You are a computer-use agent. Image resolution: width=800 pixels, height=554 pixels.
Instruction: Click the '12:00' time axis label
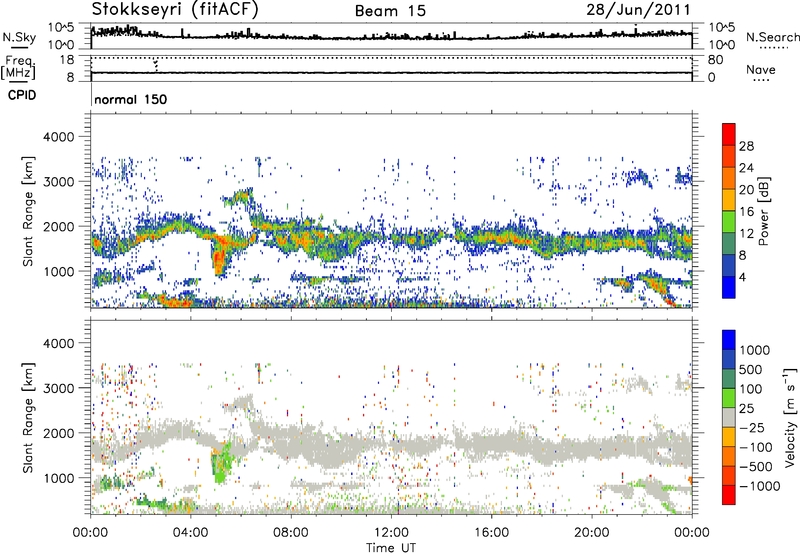pos(391,533)
